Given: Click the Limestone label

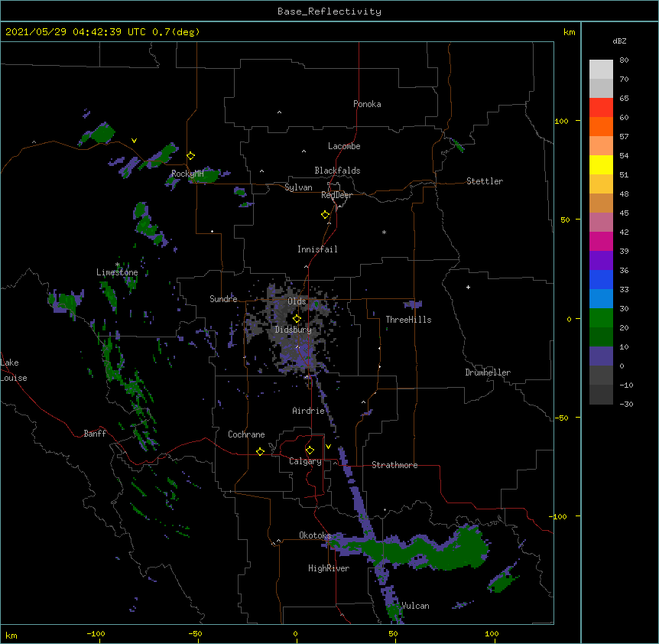Looking at the screenshot, I should tap(117, 272).
